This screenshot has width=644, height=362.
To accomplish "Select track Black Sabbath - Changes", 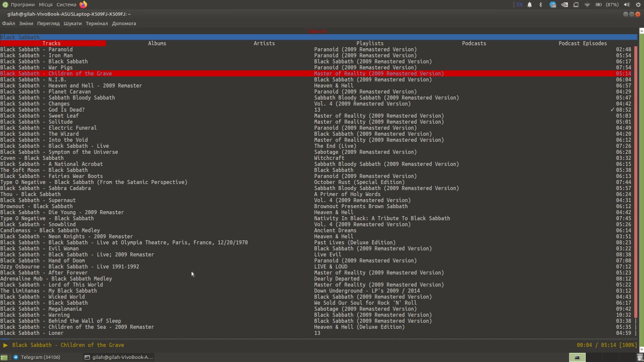I will [x=35, y=104].
